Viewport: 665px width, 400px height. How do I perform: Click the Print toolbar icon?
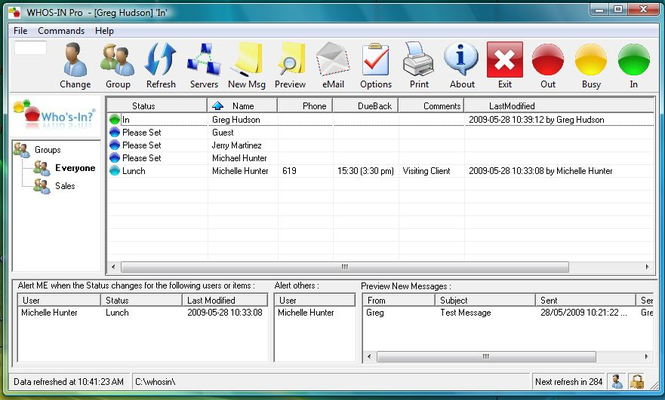pyautogui.click(x=419, y=63)
